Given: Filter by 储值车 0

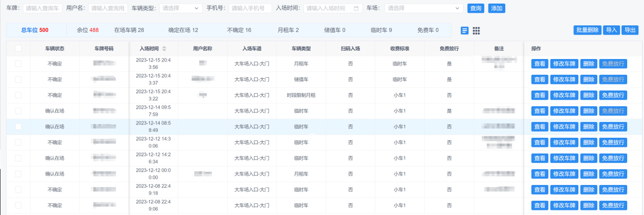Looking at the screenshot, I should [x=334, y=30].
